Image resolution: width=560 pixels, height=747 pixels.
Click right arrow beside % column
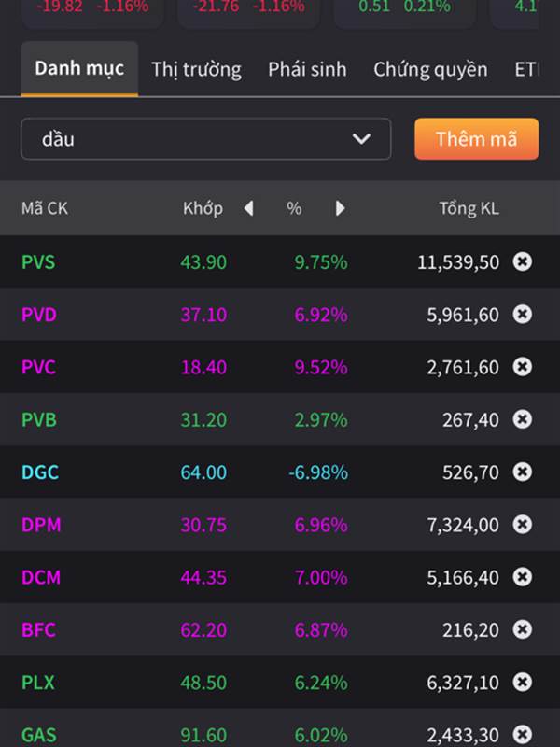[340, 208]
